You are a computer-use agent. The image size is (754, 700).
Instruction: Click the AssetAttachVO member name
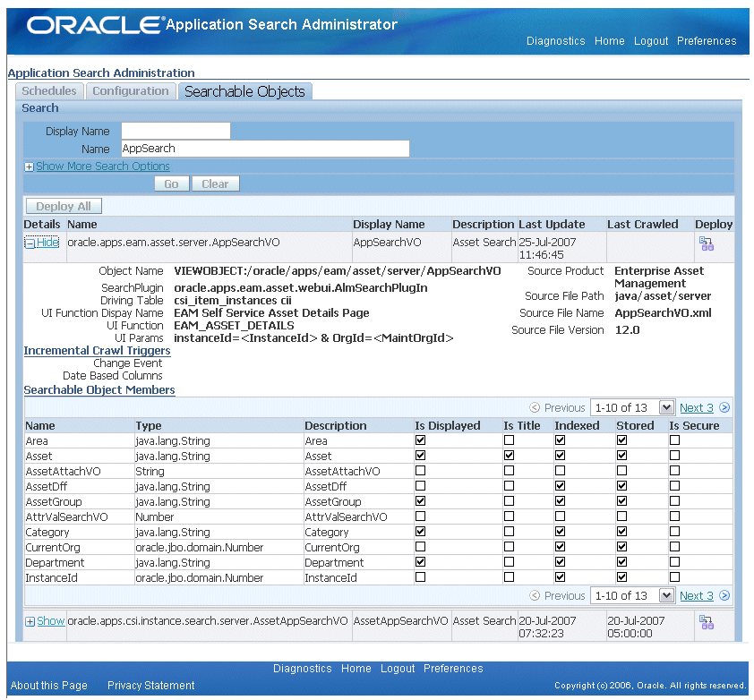(63, 471)
